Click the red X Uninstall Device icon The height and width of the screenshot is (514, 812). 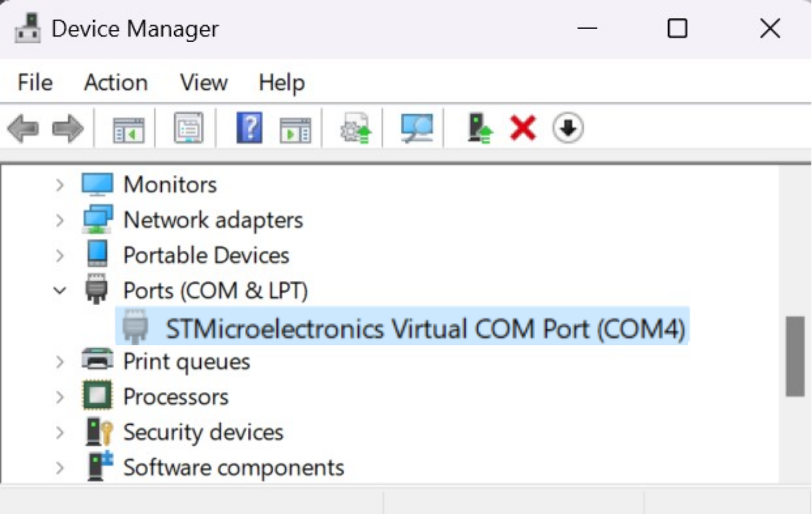pos(523,128)
